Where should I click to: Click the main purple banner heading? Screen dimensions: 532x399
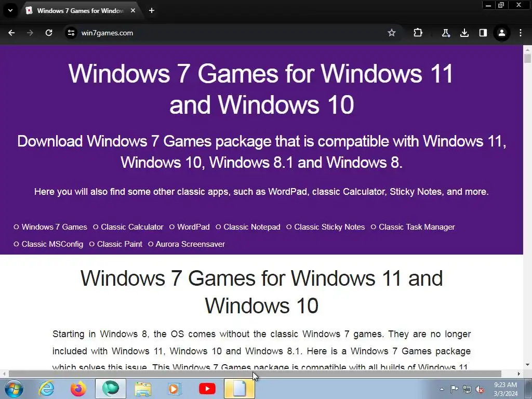point(261,89)
